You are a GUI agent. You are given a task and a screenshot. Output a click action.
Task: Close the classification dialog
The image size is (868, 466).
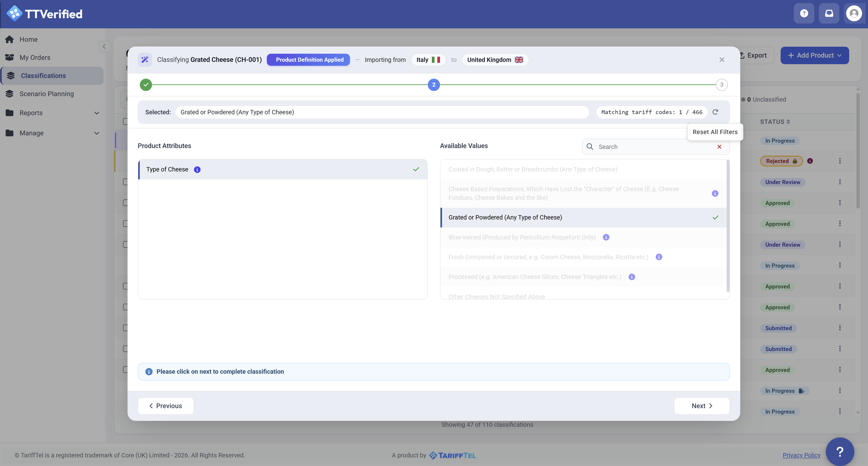[x=722, y=60]
